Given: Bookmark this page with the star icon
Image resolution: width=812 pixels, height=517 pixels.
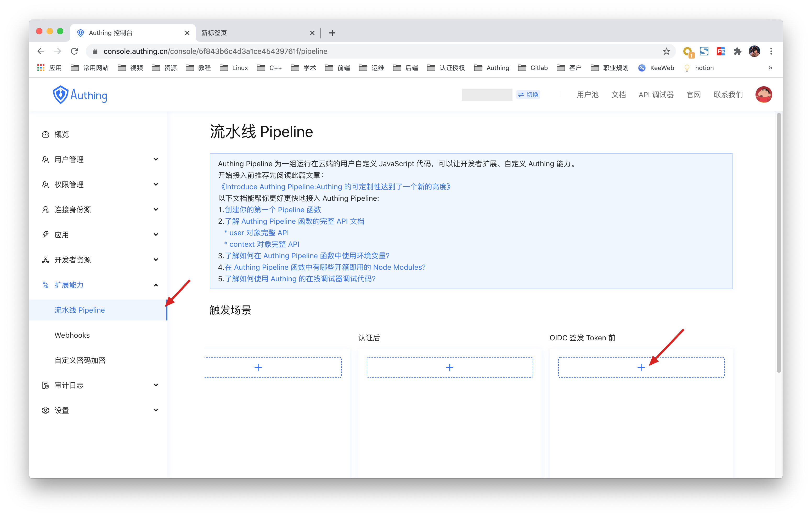Looking at the screenshot, I should [x=666, y=51].
